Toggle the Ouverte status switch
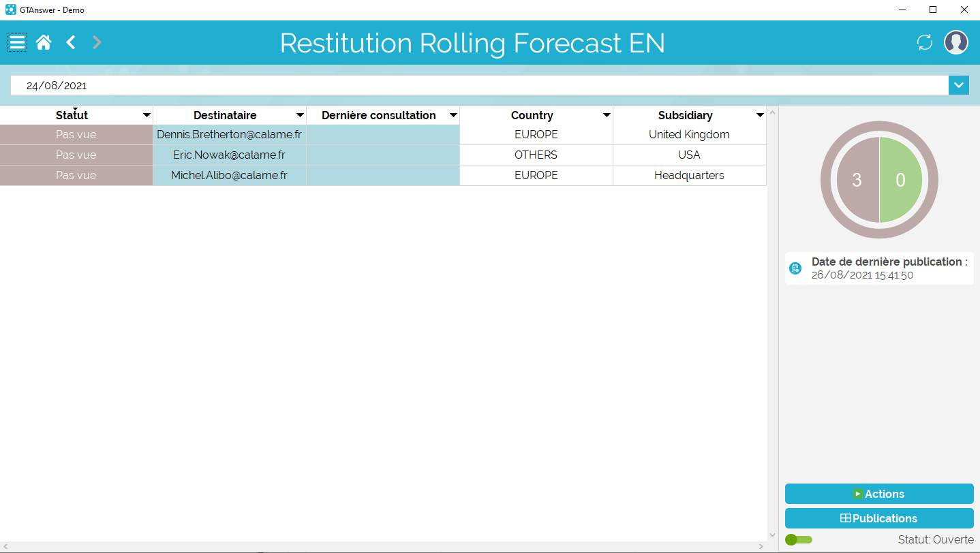The width and height of the screenshot is (980, 553). [799, 539]
